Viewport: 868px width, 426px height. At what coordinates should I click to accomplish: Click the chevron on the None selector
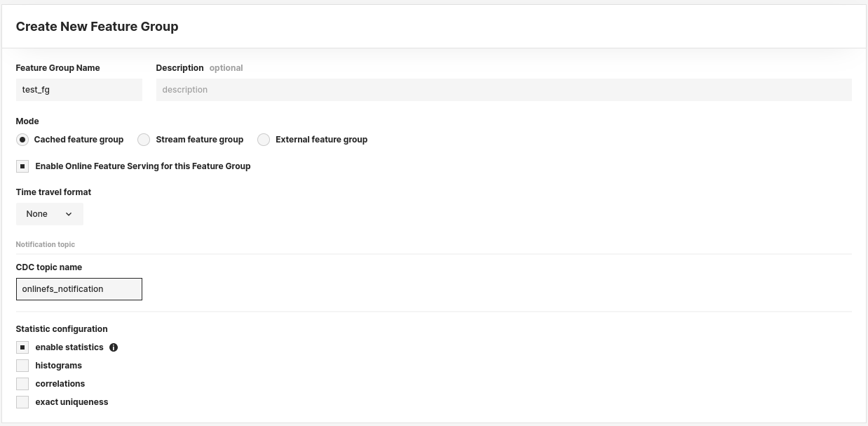(x=69, y=213)
